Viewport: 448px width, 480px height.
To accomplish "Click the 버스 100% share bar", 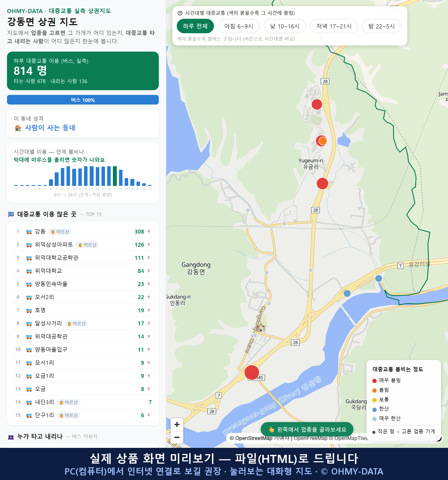I will 83,100.
